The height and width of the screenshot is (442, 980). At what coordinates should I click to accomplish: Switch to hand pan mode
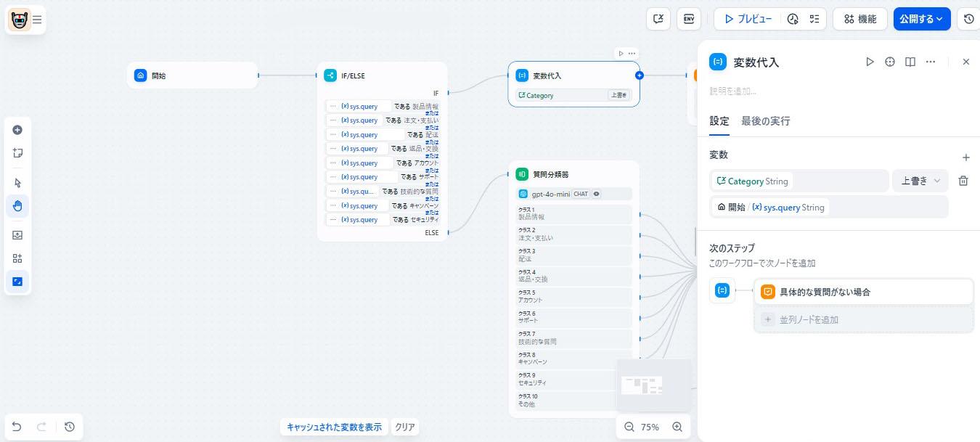click(17, 205)
